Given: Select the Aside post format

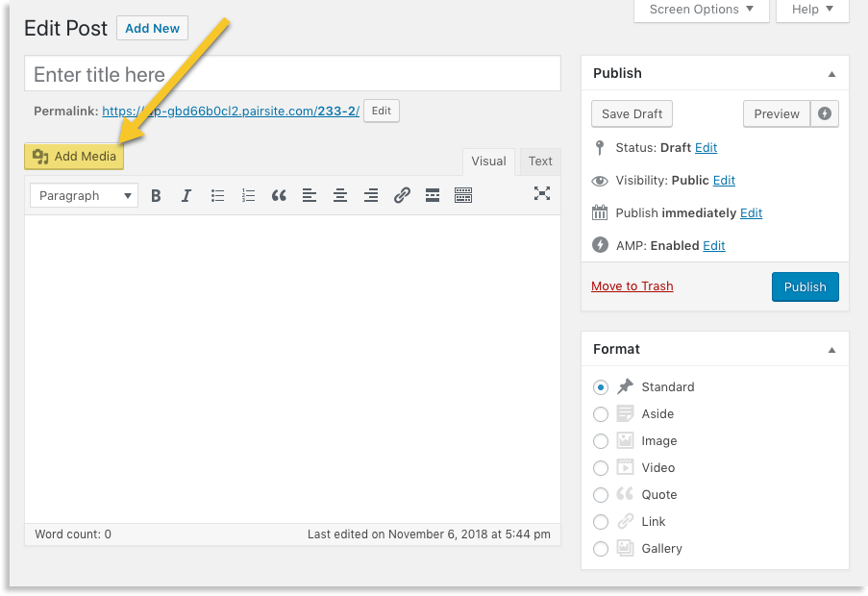Looking at the screenshot, I should [x=601, y=413].
